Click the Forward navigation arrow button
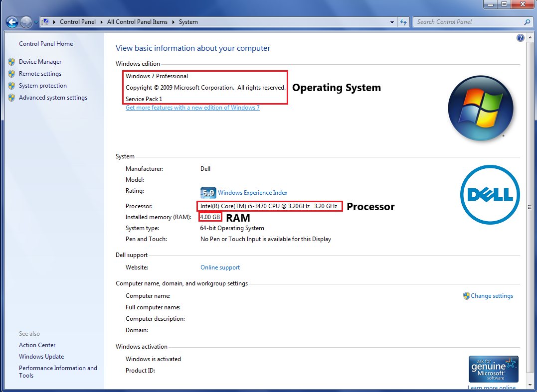Viewport: 537px width, 392px height. tap(26, 22)
